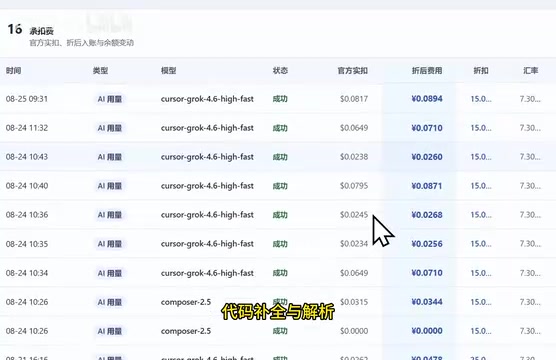Click the $0.0315 official charge
Image resolution: width=556 pixels, height=360 pixels.
click(354, 302)
